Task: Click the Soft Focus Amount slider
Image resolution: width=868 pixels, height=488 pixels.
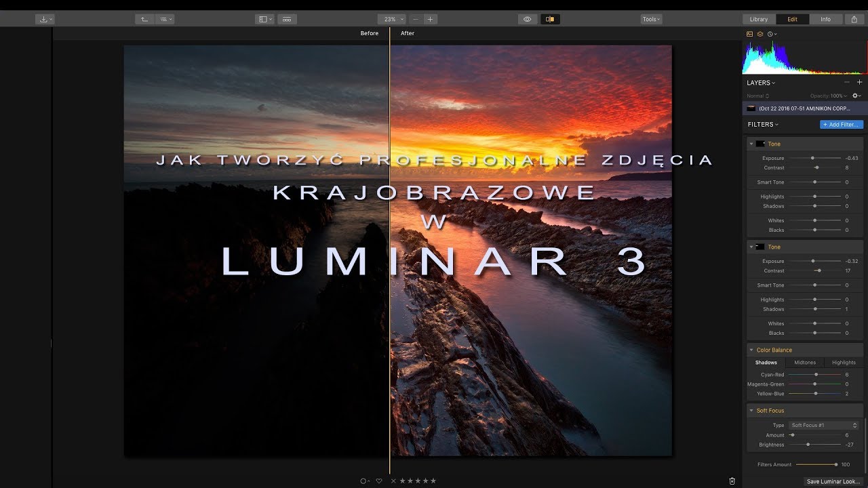Action: click(814, 435)
